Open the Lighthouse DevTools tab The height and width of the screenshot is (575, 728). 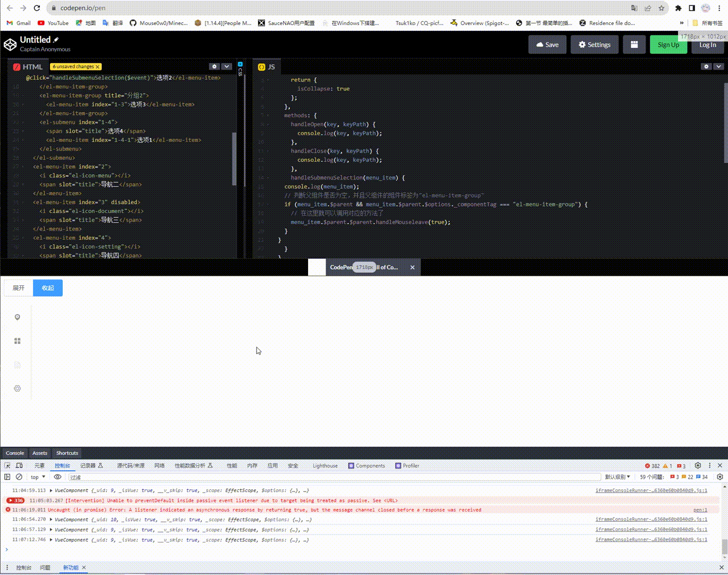pos(325,466)
